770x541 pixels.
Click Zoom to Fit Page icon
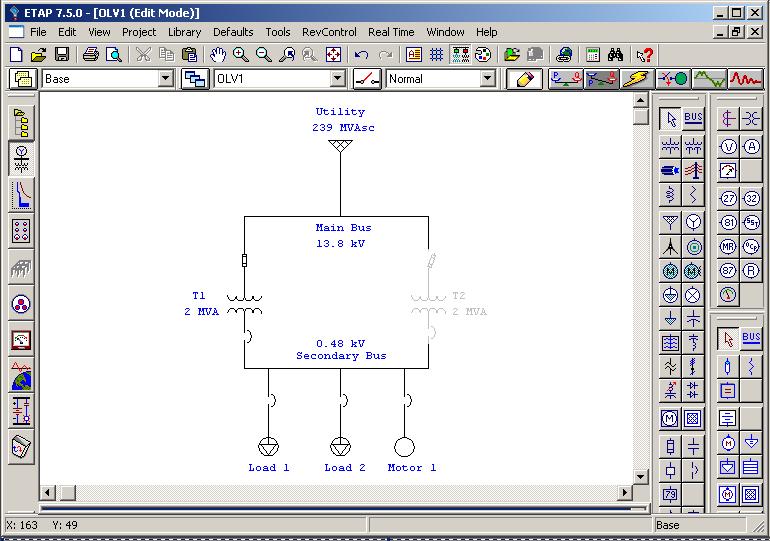pos(333,54)
